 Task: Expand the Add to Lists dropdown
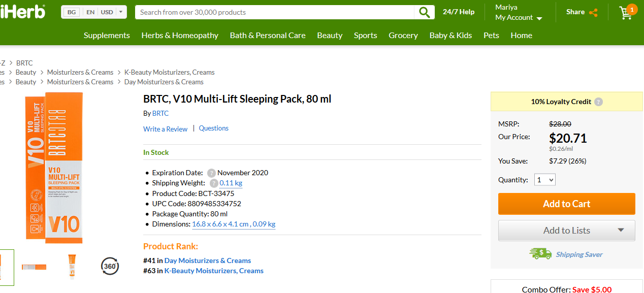(x=621, y=230)
